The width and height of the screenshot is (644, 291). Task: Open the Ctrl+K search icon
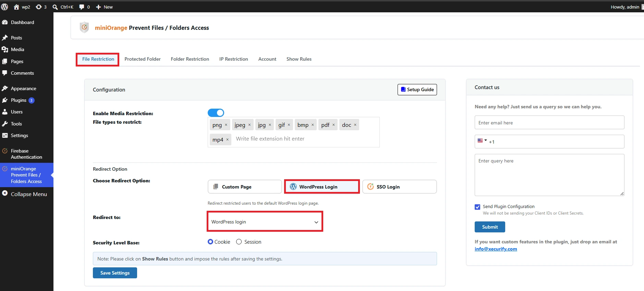(55, 7)
